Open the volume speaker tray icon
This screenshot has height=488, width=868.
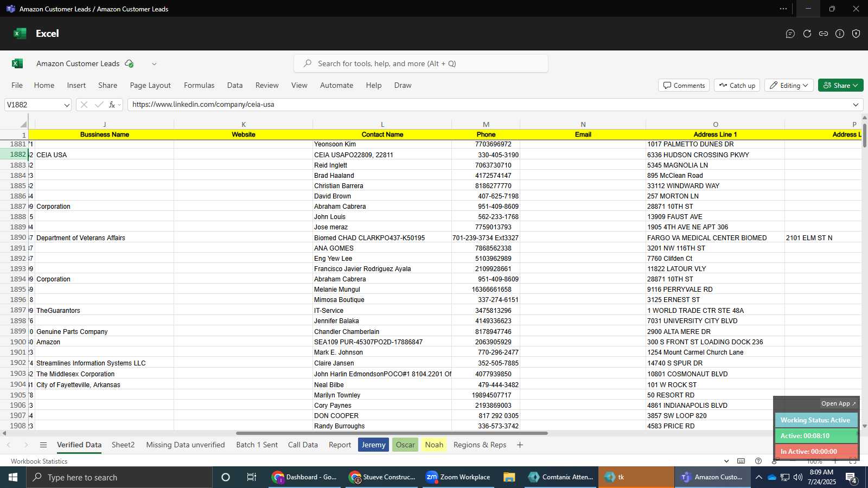[x=798, y=477]
